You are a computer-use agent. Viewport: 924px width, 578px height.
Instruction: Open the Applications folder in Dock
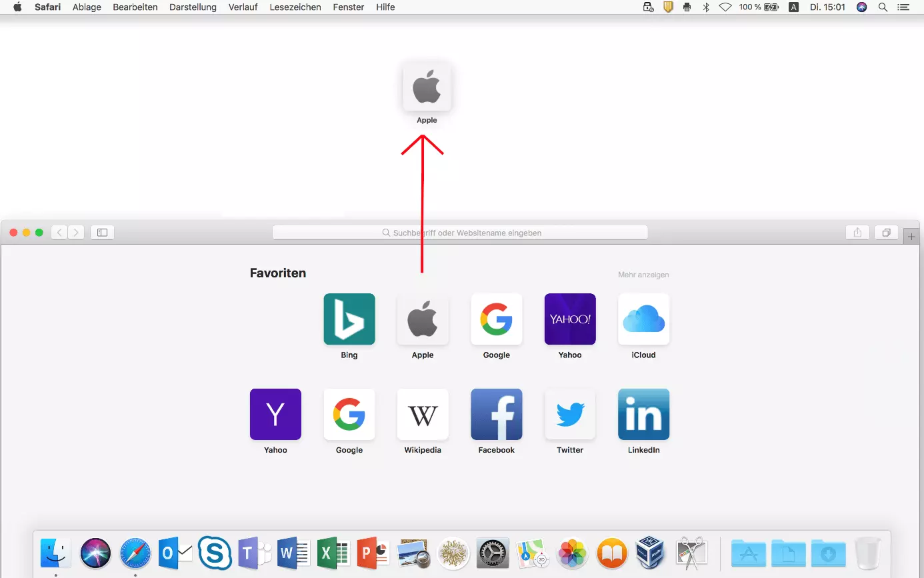[749, 553]
